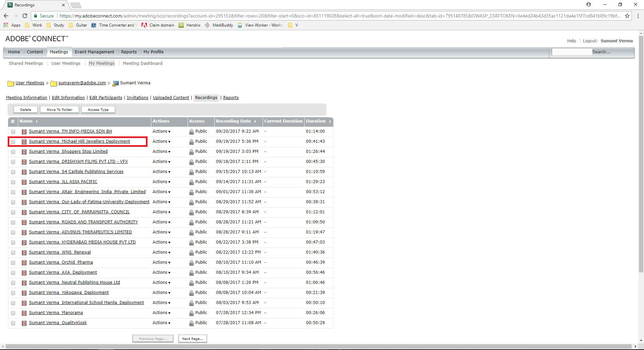Check the select-all checkbox in the table header
The image size is (644, 350).
pyautogui.click(x=13, y=122)
